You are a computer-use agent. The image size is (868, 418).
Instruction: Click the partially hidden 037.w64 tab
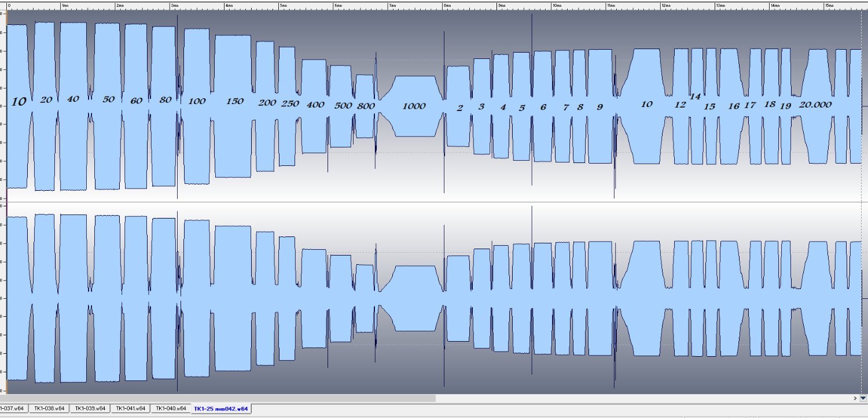[x=13, y=409]
